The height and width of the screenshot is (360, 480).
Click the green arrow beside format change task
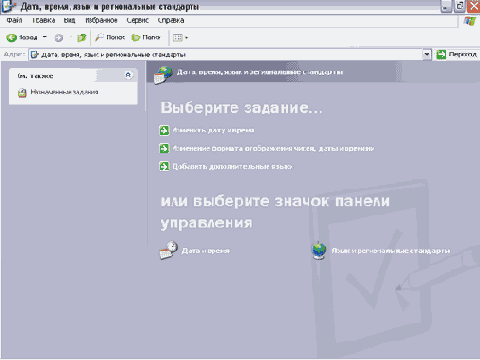pyautogui.click(x=164, y=148)
